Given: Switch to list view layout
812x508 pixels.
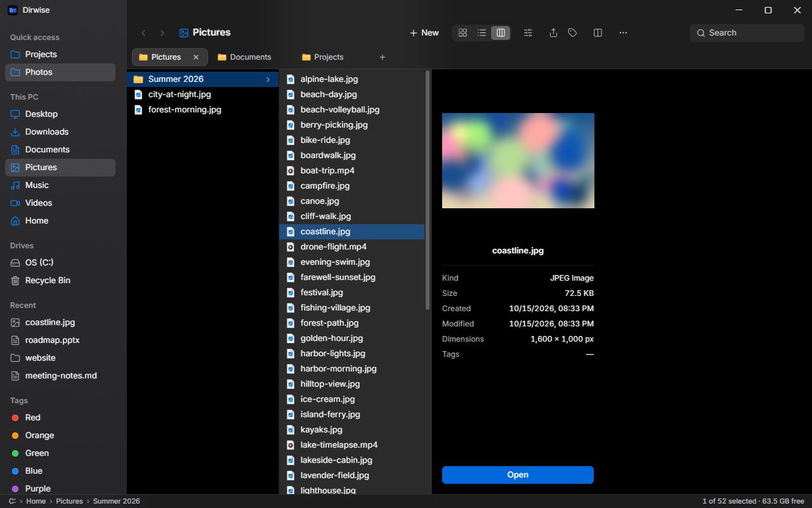Looking at the screenshot, I should pyautogui.click(x=481, y=33).
